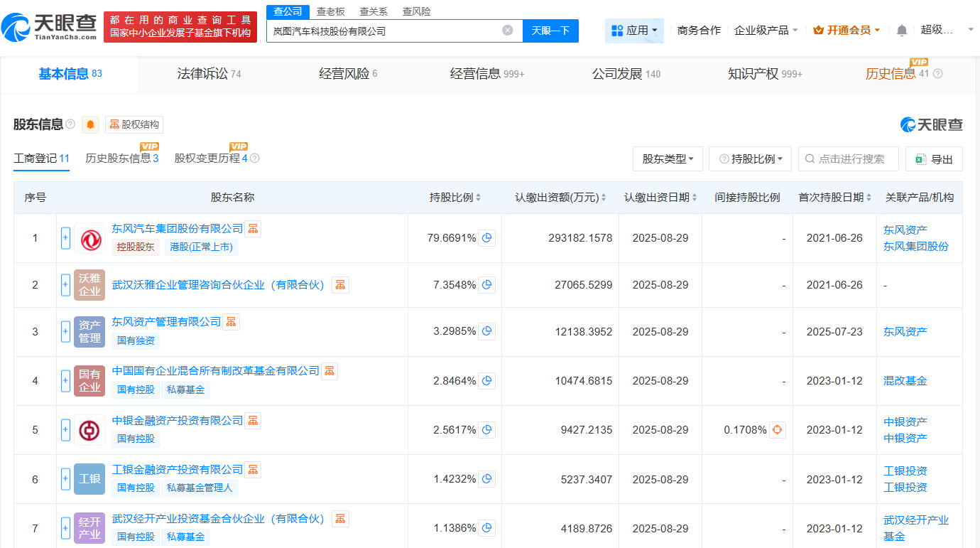Click the announcement bell beside 股东信息 heading

[89, 124]
